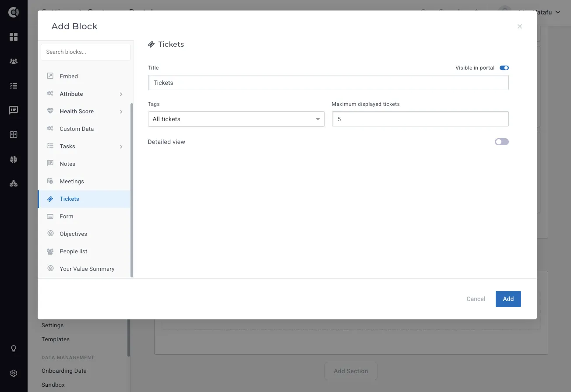The image size is (571, 392).
Task: Open the customers people icon in sidebar
Action: click(x=14, y=61)
